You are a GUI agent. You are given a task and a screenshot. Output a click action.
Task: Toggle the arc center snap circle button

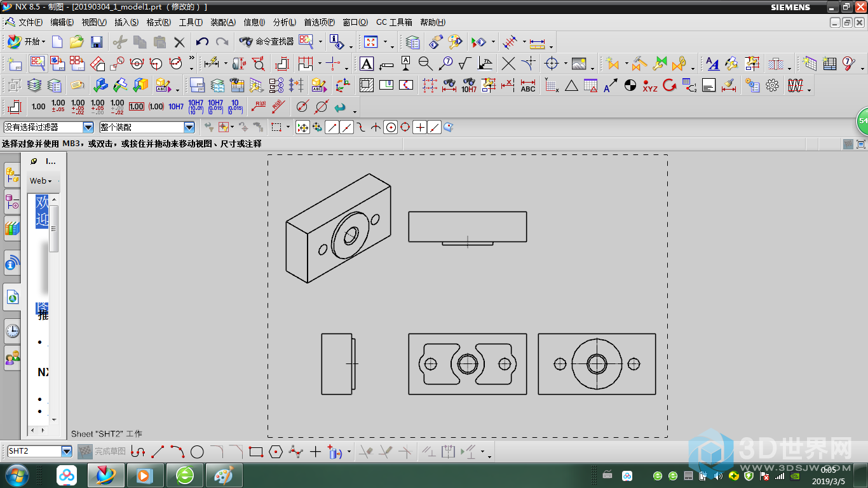[x=391, y=128]
